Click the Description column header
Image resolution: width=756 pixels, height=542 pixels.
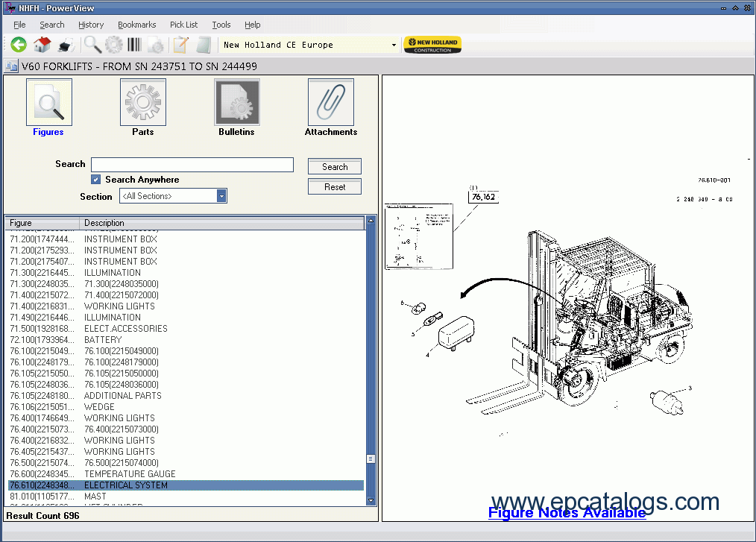221,223
